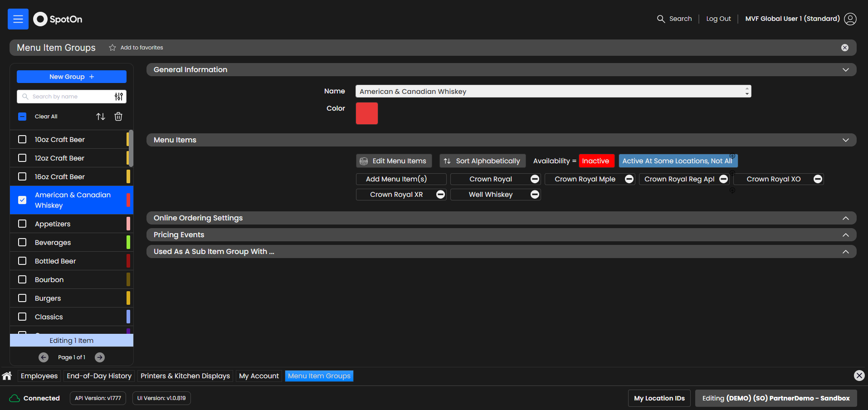
Task: Click Sort Alphabetically button
Action: [x=483, y=161]
